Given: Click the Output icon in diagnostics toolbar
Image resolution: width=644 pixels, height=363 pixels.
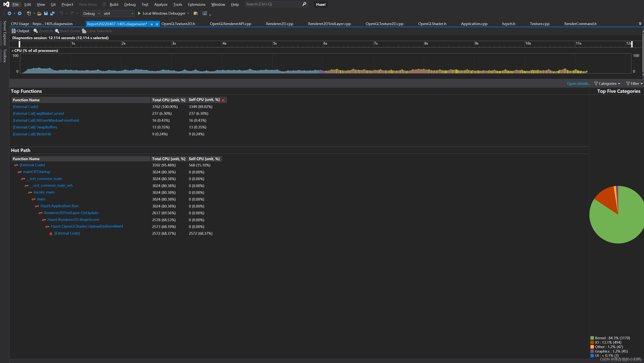Looking at the screenshot, I should click(x=14, y=31).
